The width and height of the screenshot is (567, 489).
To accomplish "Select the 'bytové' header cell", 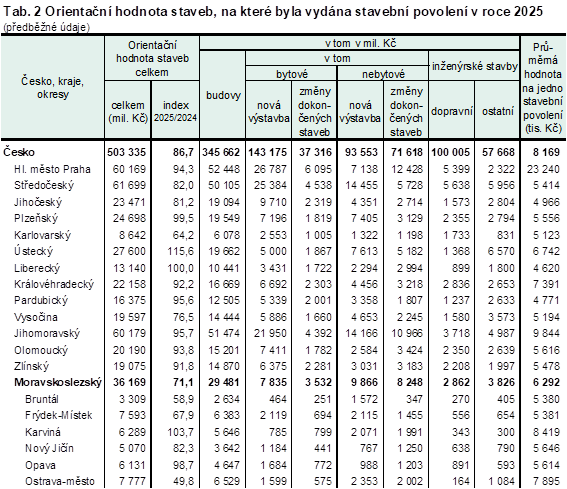I will point(291,74).
